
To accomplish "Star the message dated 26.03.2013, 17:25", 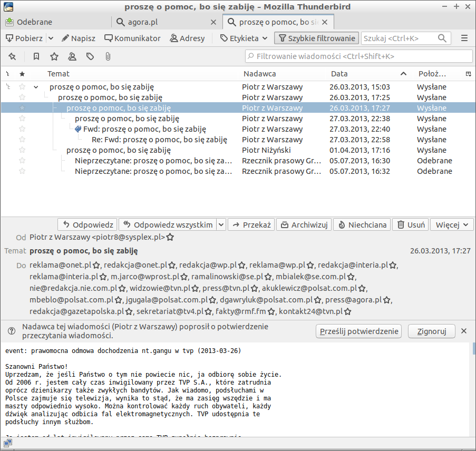I will (22, 97).
